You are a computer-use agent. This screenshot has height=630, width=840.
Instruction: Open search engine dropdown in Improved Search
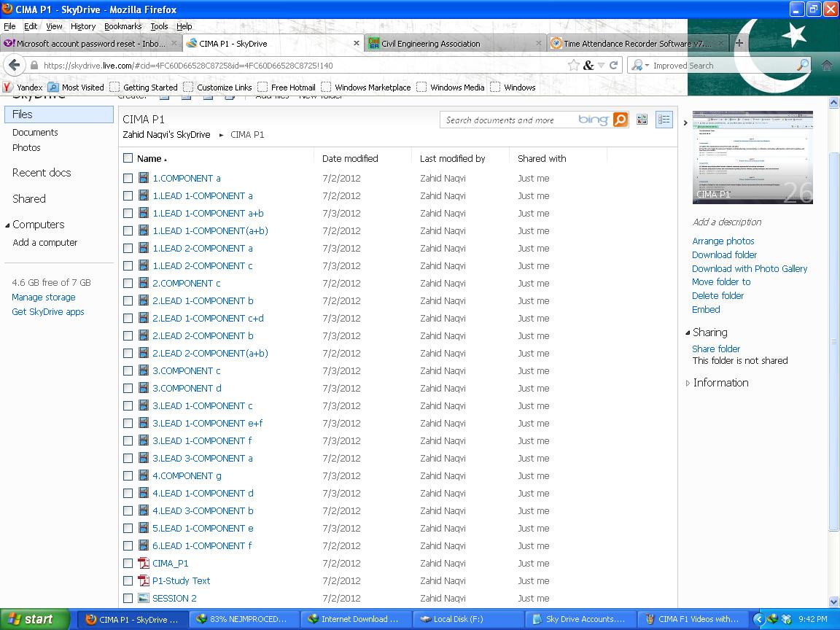click(647, 66)
